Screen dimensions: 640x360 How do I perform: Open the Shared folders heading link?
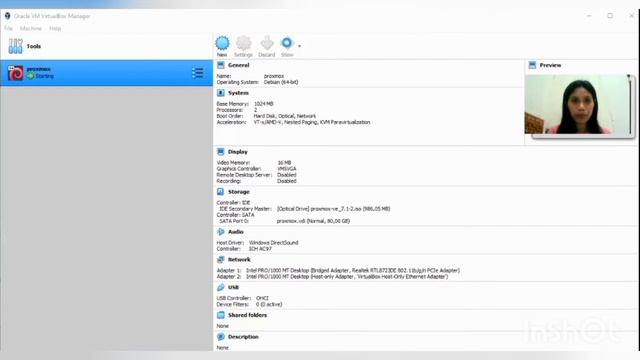[x=247, y=315]
